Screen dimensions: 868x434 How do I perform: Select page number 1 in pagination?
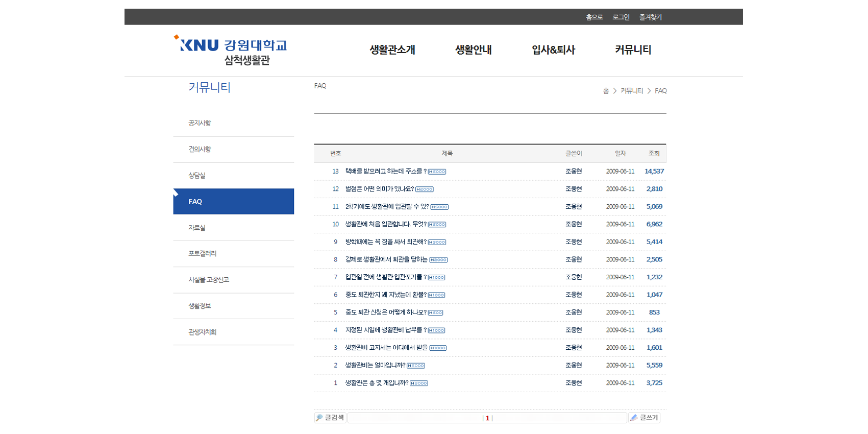point(487,418)
